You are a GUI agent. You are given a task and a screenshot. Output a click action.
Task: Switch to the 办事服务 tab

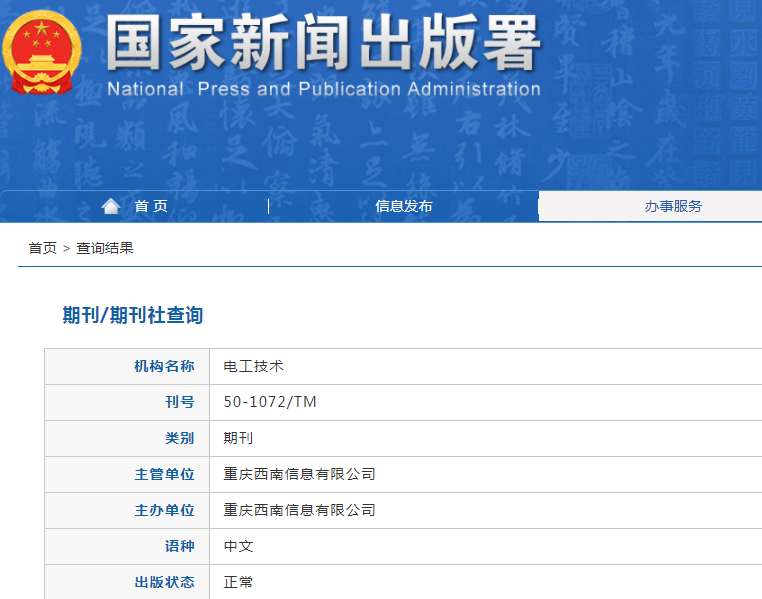click(673, 206)
